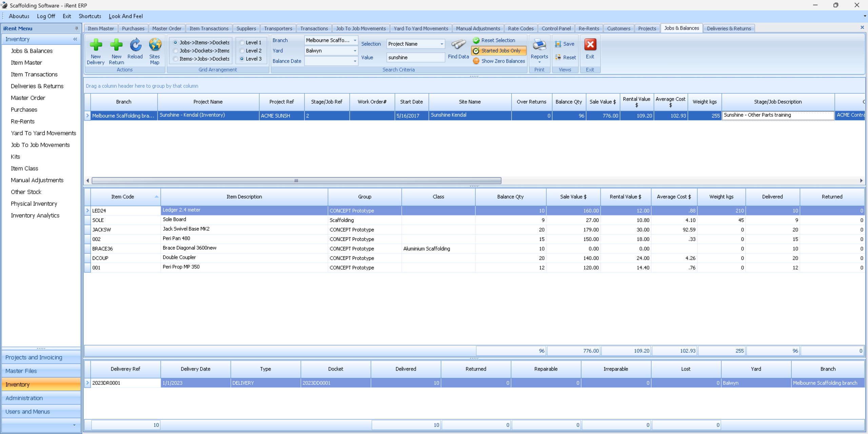Open the Reports printer icon
Viewport: 868px width, 434px height.
(x=539, y=45)
